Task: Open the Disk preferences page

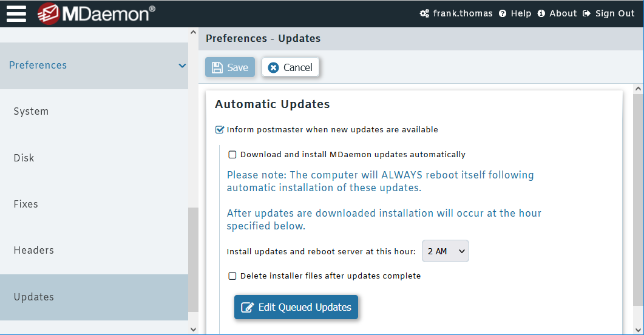Action: point(24,158)
